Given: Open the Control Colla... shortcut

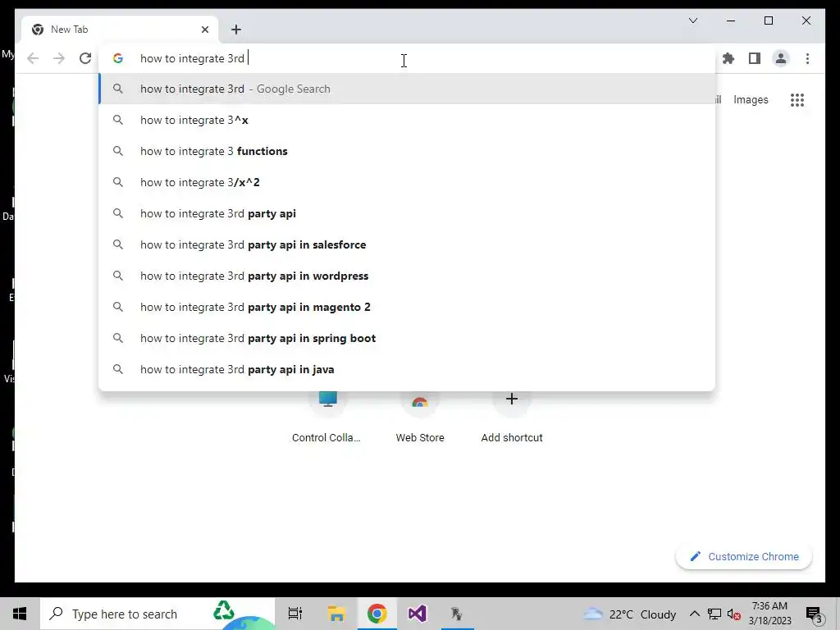Looking at the screenshot, I should (326, 418).
